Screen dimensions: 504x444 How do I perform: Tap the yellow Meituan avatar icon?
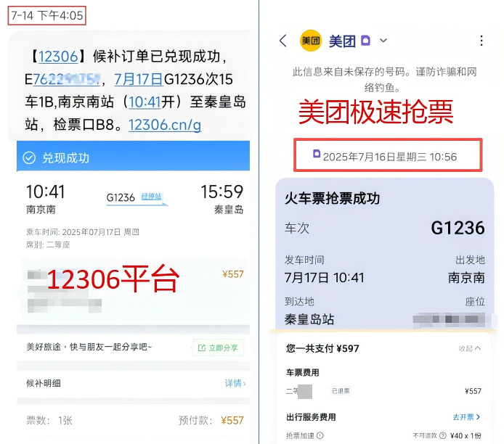[x=311, y=41]
